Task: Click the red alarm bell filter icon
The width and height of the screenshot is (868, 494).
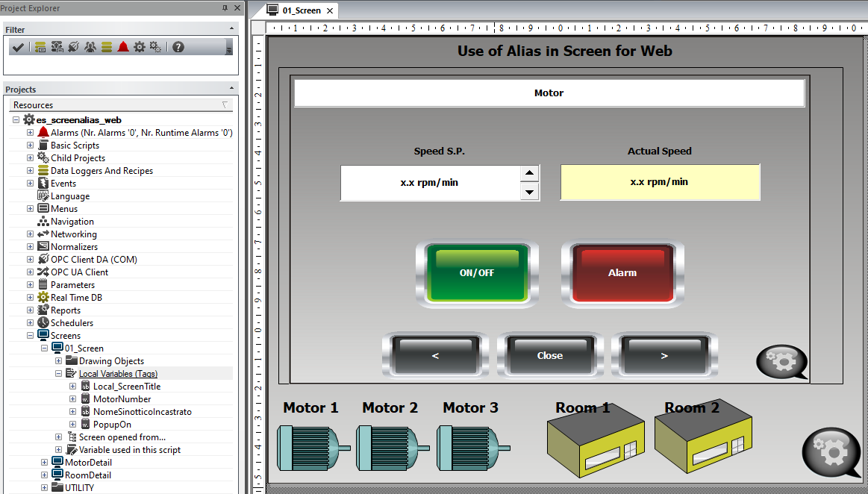Action: pos(123,47)
